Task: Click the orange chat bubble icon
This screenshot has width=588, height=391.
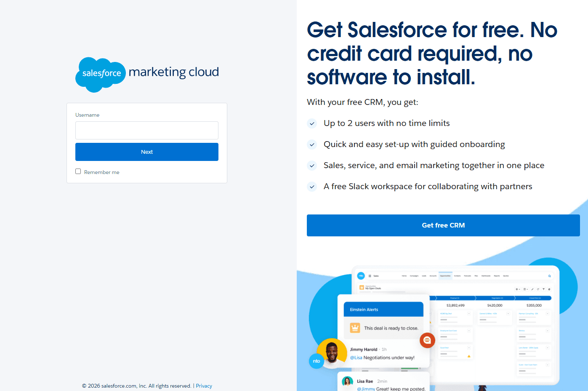Action: click(427, 340)
